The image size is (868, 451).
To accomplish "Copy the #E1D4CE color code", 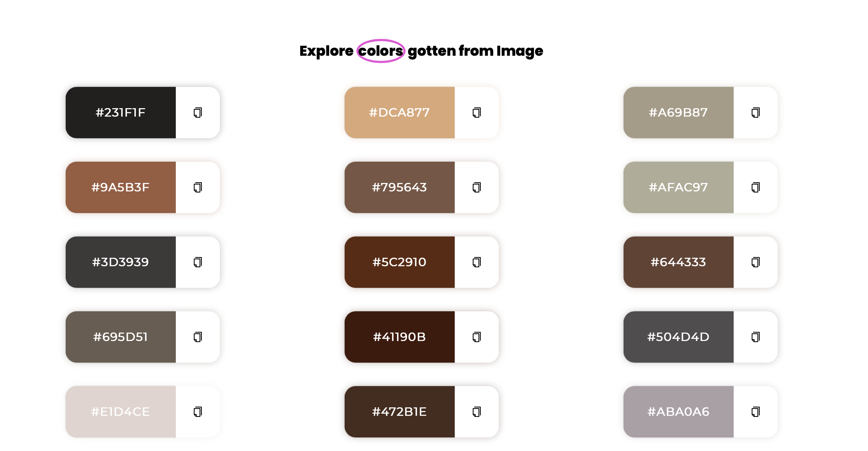I will [x=197, y=411].
